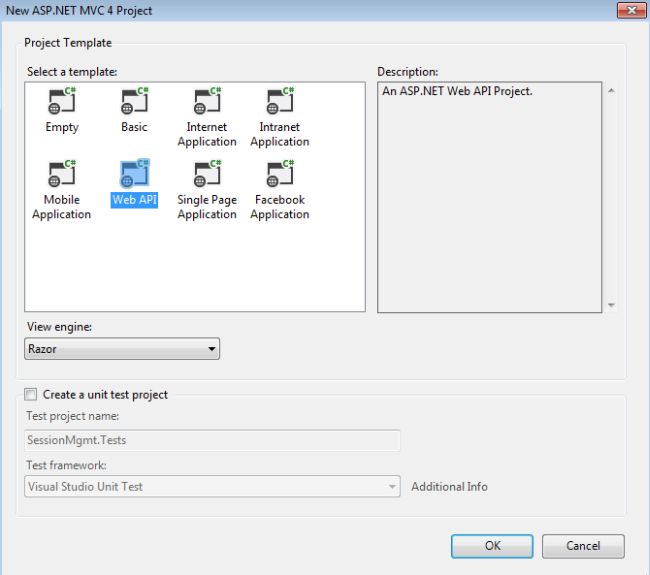Viewport: 650px width, 575px height.
Task: Select the Web API template icon
Action: tap(134, 174)
